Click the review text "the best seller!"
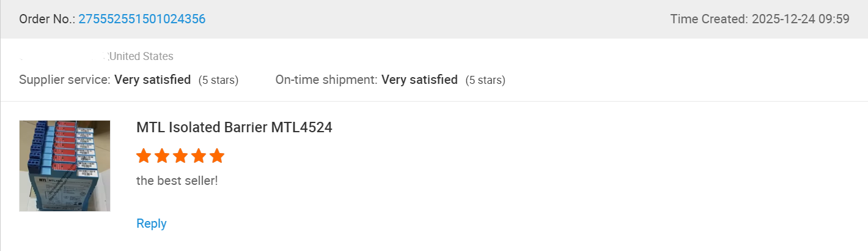Image resolution: width=868 pixels, height=251 pixels. coord(177,182)
